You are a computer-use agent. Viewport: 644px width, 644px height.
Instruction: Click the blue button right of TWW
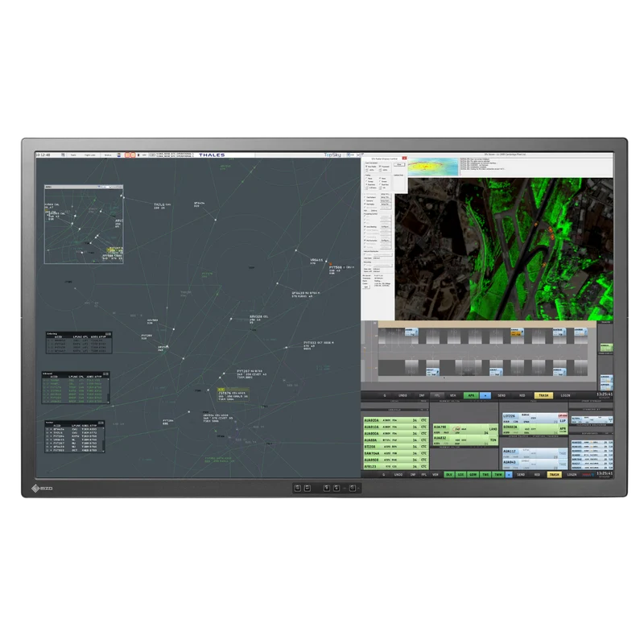coord(509,474)
